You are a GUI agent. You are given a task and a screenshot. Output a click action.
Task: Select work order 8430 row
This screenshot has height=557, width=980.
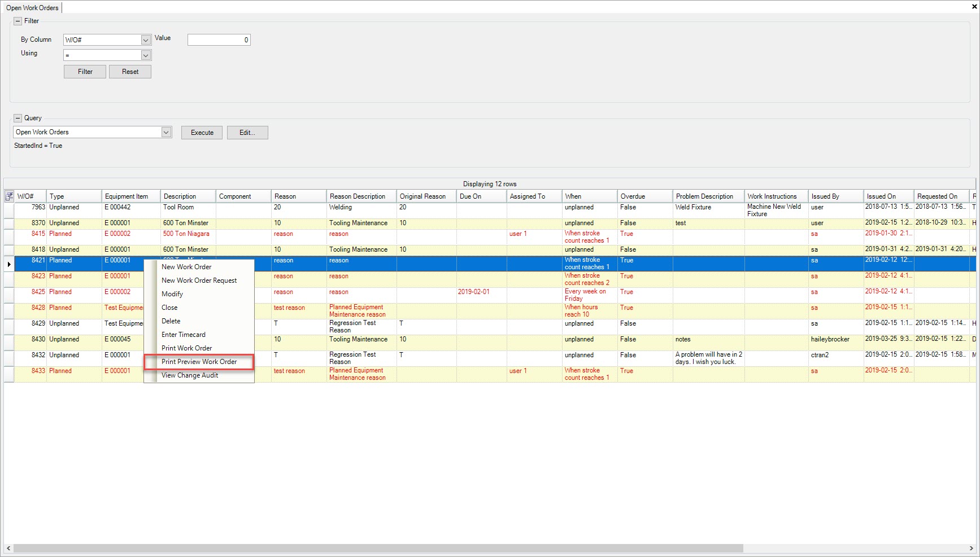(490, 343)
